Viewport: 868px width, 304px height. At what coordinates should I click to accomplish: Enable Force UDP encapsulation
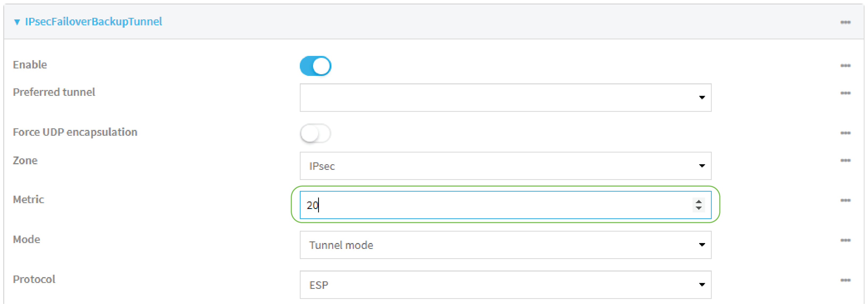point(316,133)
